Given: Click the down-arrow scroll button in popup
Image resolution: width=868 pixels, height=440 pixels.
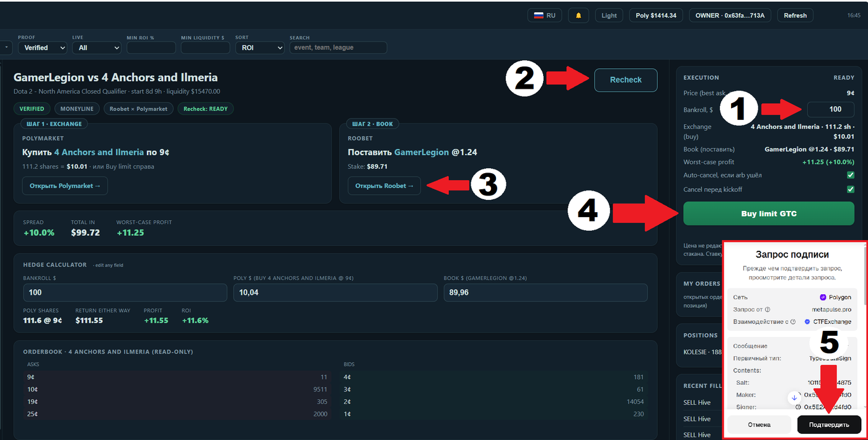Looking at the screenshot, I should (x=794, y=397).
